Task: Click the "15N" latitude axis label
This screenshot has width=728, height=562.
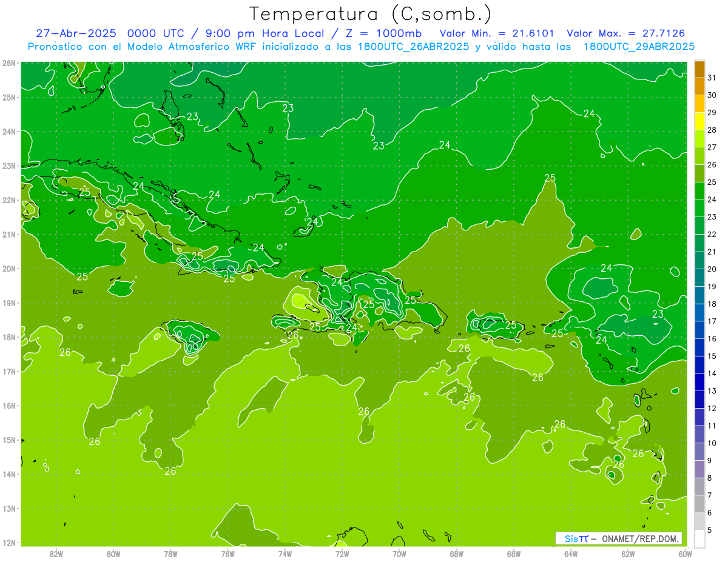Action: pyautogui.click(x=9, y=440)
